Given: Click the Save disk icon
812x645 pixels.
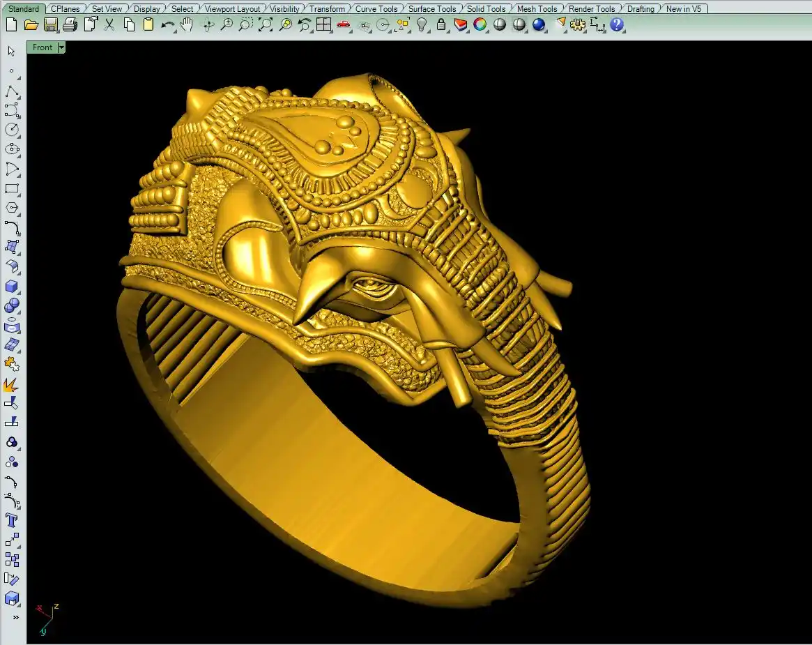Looking at the screenshot, I should 51,25.
